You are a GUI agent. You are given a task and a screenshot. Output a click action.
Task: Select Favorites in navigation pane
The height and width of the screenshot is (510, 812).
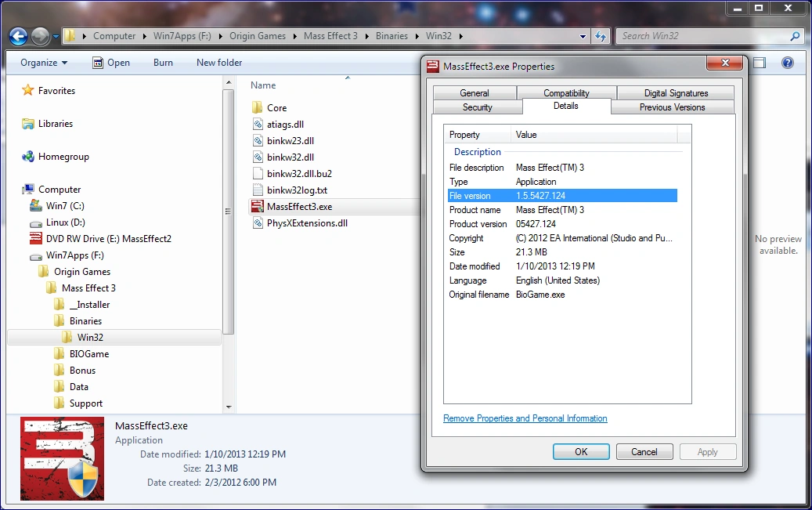coord(49,91)
